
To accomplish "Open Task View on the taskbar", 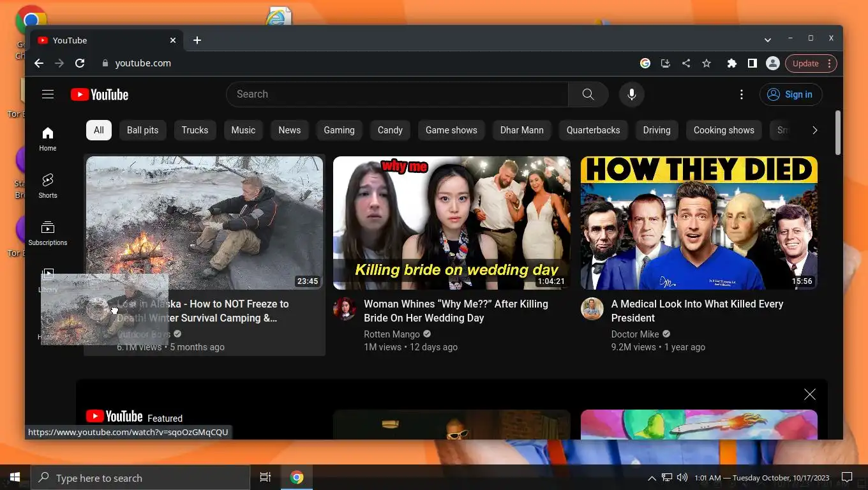I will (x=266, y=477).
